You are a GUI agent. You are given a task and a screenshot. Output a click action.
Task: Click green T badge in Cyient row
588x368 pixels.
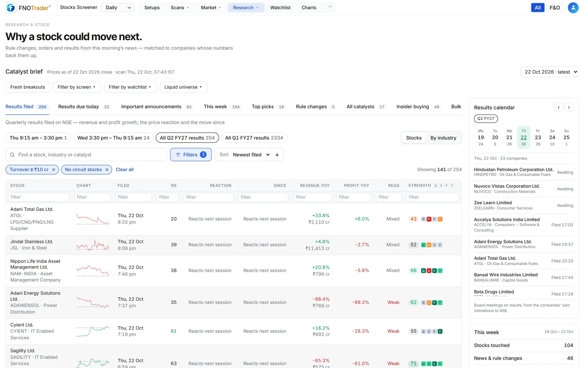(x=440, y=331)
